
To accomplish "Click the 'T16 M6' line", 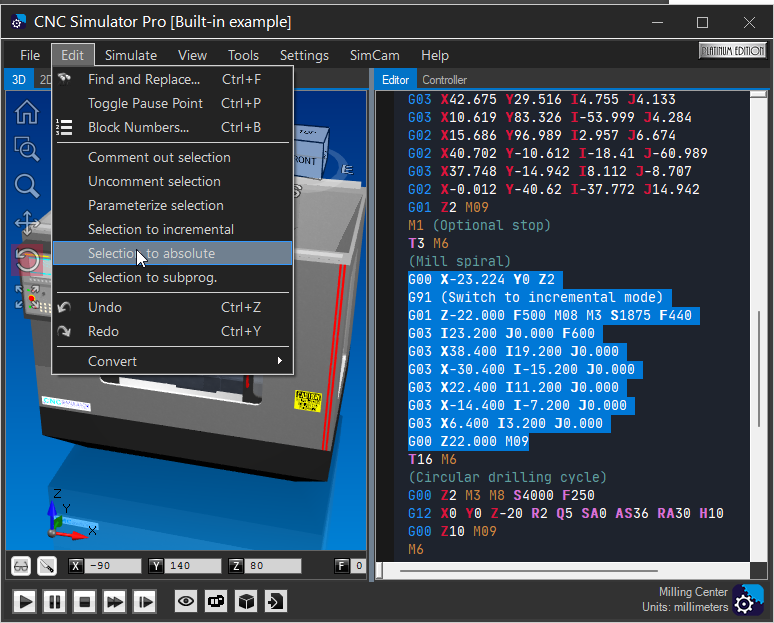I will (432, 459).
